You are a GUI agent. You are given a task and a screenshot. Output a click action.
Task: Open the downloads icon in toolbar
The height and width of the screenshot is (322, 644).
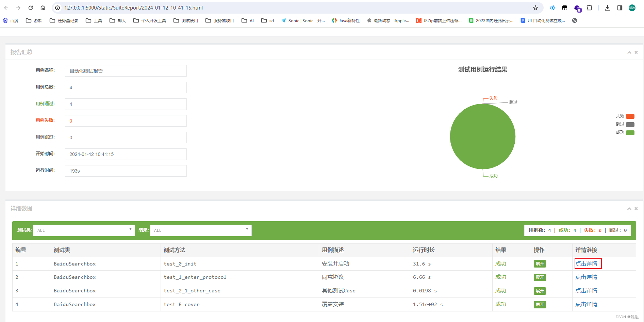click(608, 8)
